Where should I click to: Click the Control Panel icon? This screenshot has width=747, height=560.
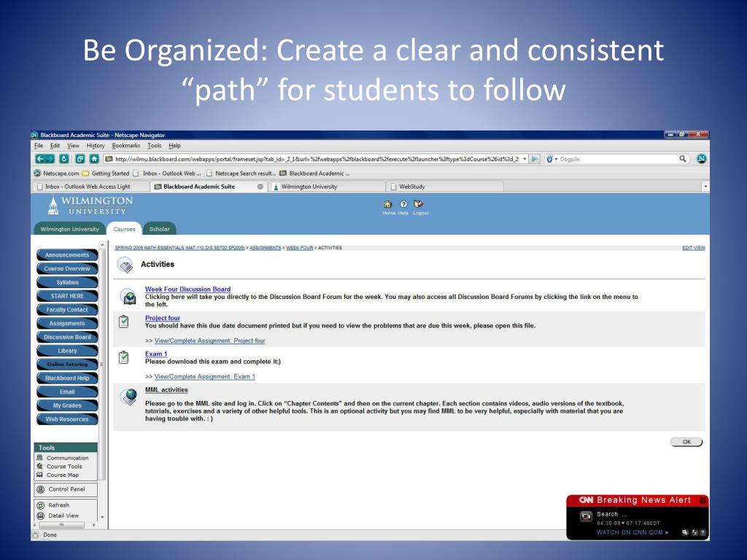[x=41, y=489]
